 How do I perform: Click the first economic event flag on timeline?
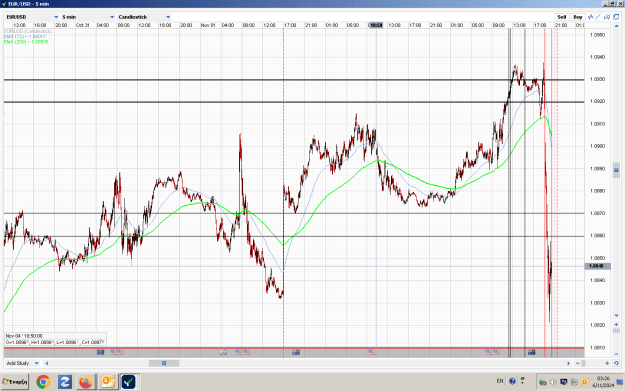(100, 352)
